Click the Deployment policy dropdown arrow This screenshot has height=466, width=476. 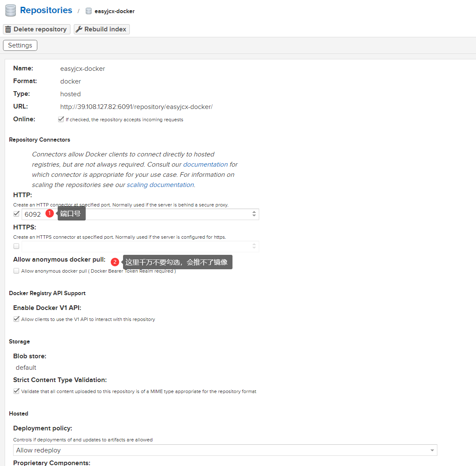[x=432, y=450]
